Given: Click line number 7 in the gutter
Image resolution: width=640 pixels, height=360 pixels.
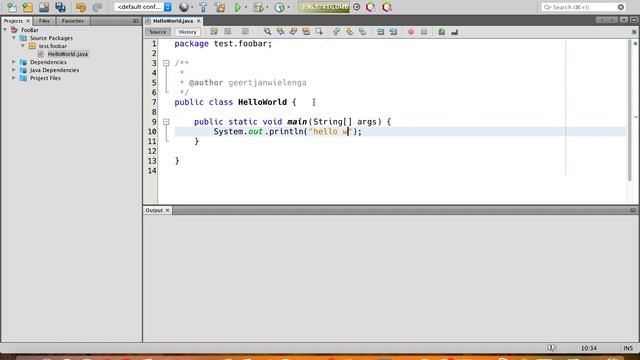Looking at the screenshot, I should coord(154,102).
